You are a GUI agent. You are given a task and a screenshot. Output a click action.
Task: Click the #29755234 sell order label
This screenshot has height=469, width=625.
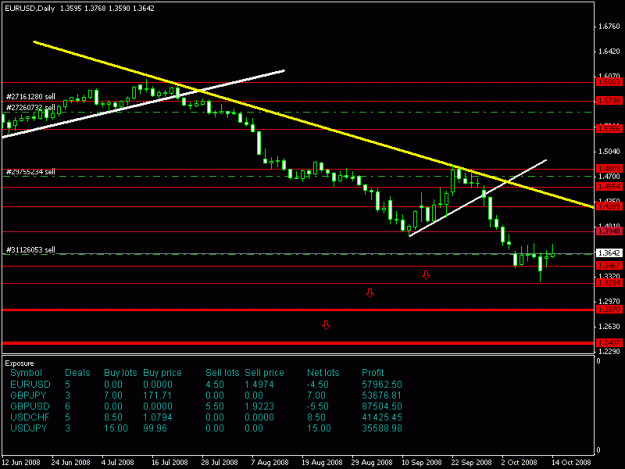click(x=31, y=172)
